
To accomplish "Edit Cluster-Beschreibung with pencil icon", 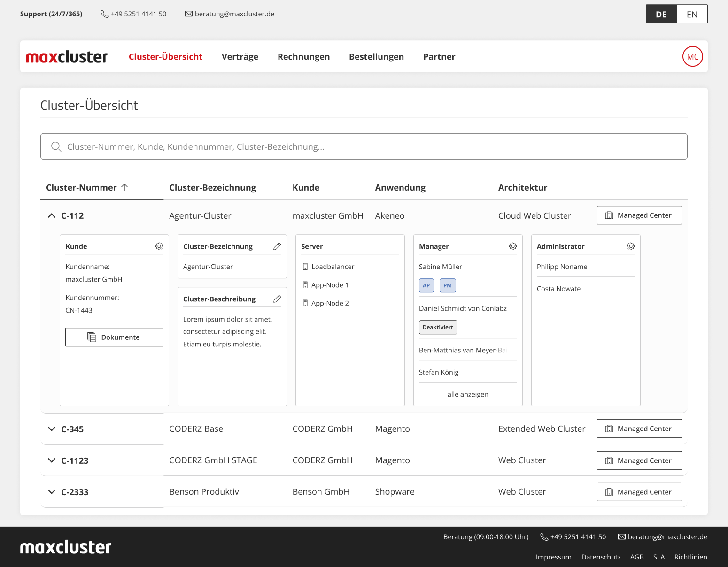I will [277, 299].
